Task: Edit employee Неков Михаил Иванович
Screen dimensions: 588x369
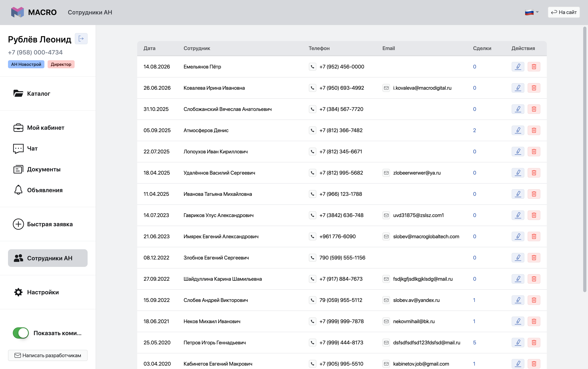Action: tap(518, 321)
